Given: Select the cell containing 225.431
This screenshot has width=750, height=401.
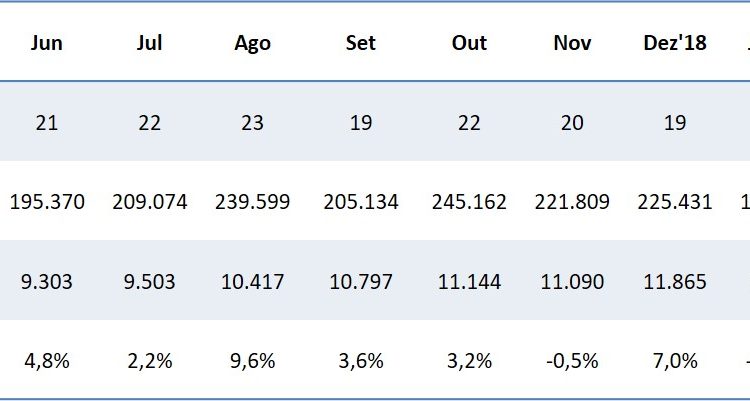Looking at the screenshot, I should [x=674, y=202].
